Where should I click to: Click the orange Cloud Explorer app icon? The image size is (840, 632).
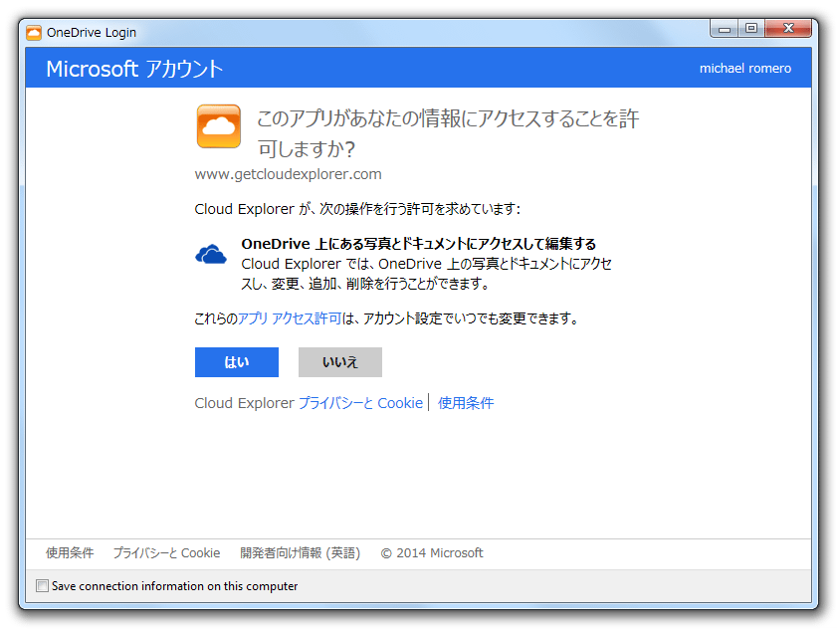coord(219,126)
